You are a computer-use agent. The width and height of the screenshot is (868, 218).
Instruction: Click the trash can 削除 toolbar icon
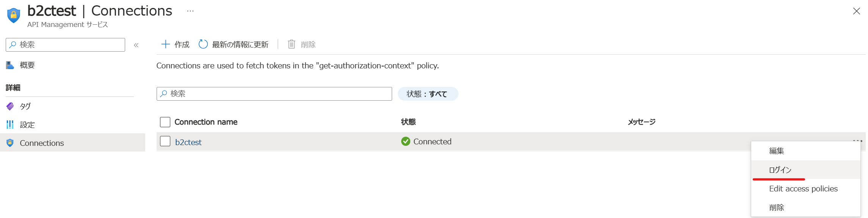point(291,44)
